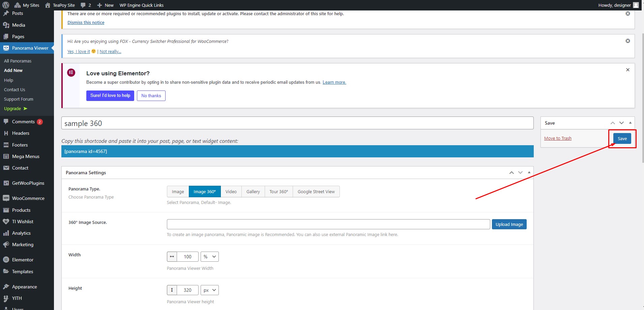Select Image 360° panorama type

pos(205,191)
